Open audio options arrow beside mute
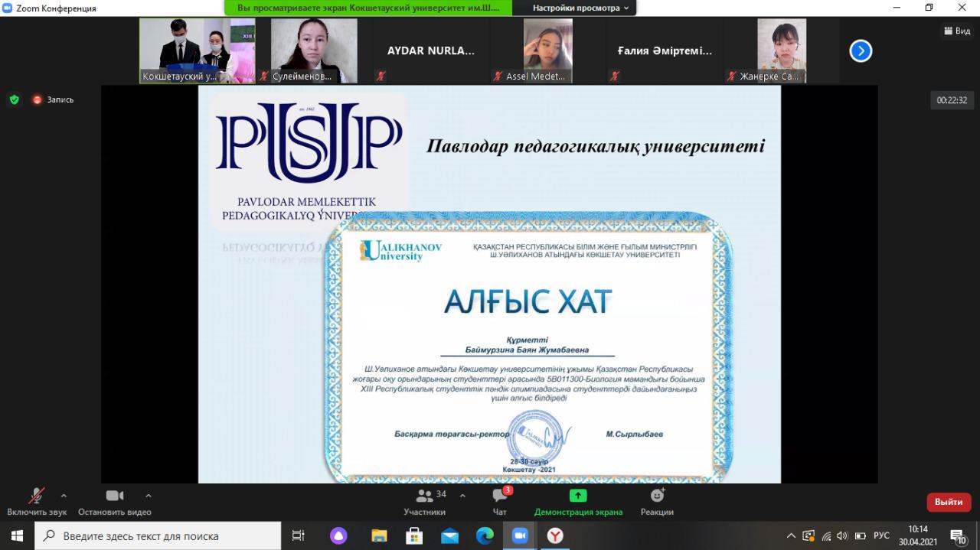 [x=64, y=496]
